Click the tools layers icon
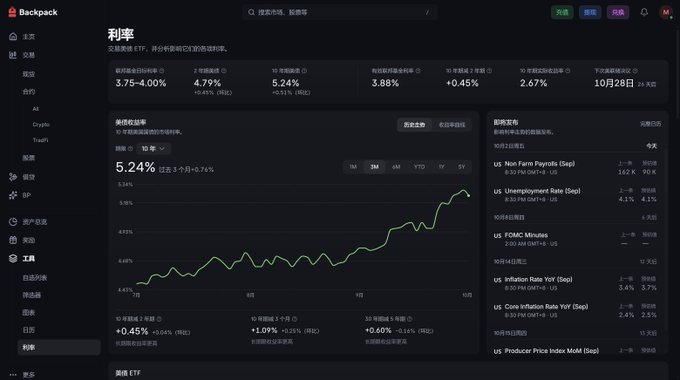 coord(13,259)
